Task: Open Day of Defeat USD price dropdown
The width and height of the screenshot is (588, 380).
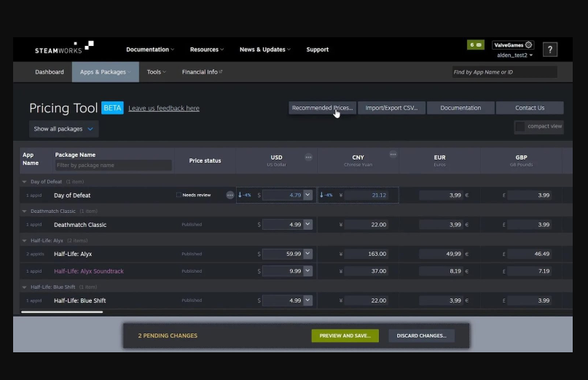Action: [307, 195]
